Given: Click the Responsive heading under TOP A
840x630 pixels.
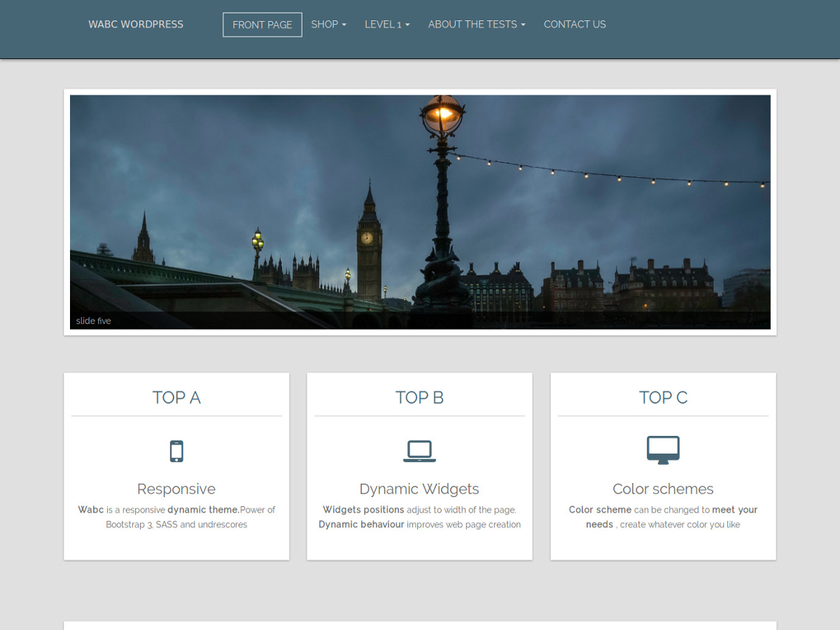Looking at the screenshot, I should [176, 489].
